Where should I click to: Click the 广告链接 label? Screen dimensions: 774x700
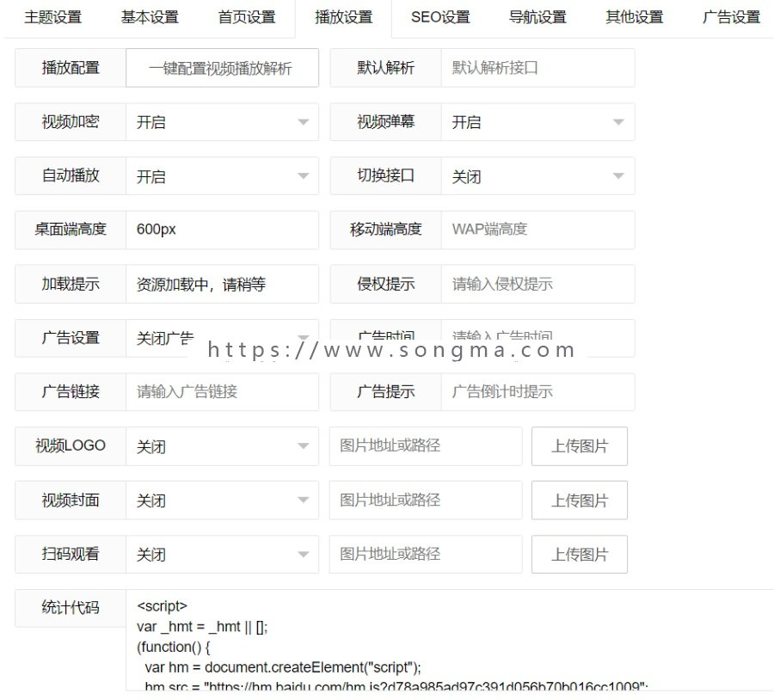(x=71, y=392)
